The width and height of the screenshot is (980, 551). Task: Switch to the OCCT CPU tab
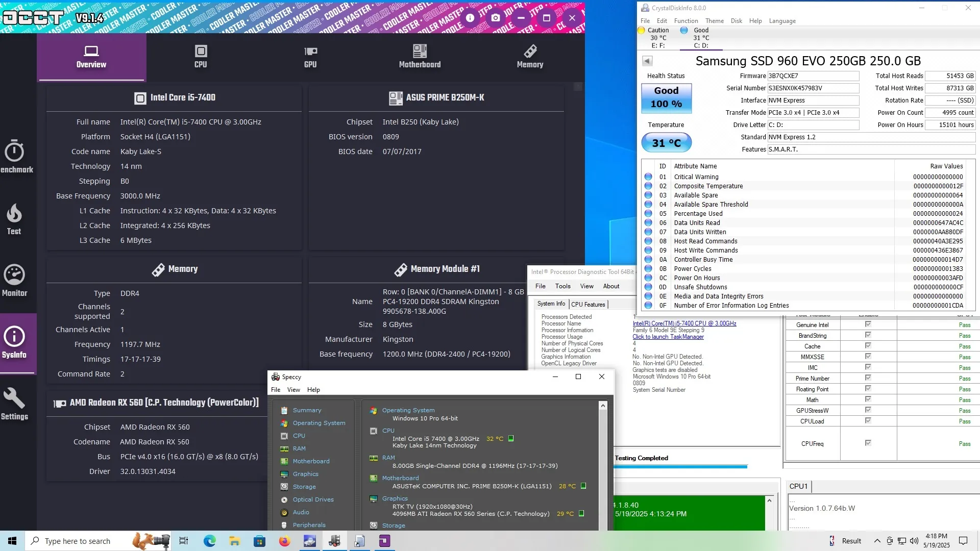[x=201, y=57]
